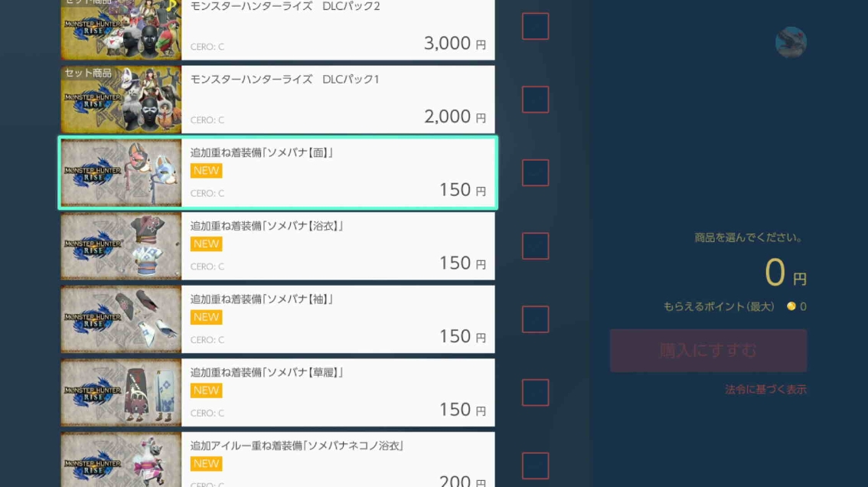Viewport: 868px width, 487px height.
Task: Select the checkbox for ソメバナ【草履】
Action: [x=535, y=392]
